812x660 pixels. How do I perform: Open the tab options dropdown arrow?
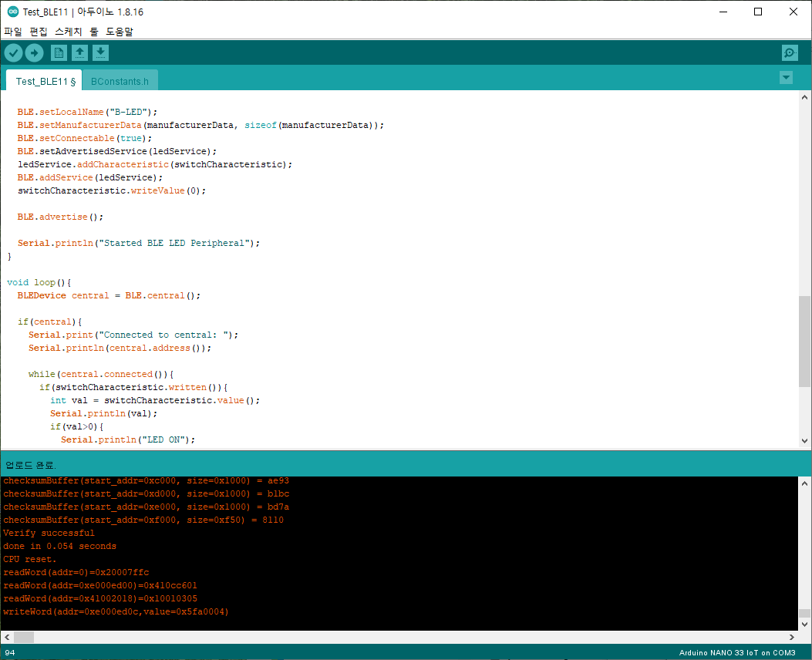(786, 78)
